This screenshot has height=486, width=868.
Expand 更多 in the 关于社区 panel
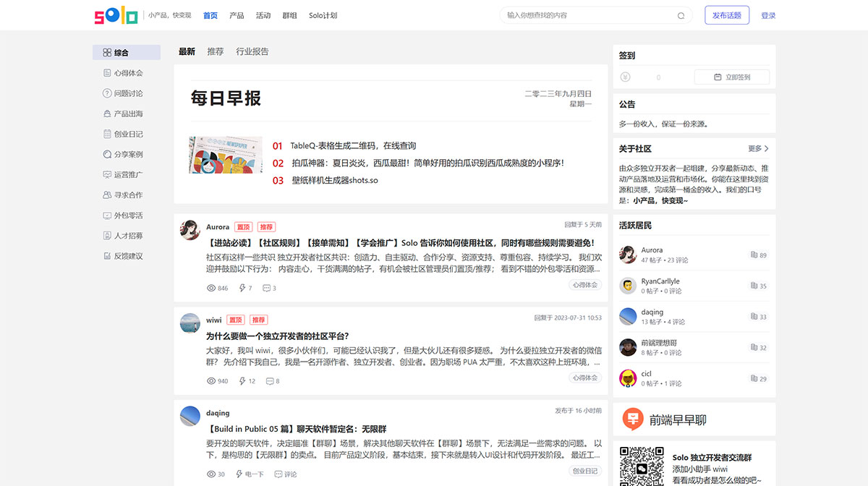pyautogui.click(x=757, y=148)
